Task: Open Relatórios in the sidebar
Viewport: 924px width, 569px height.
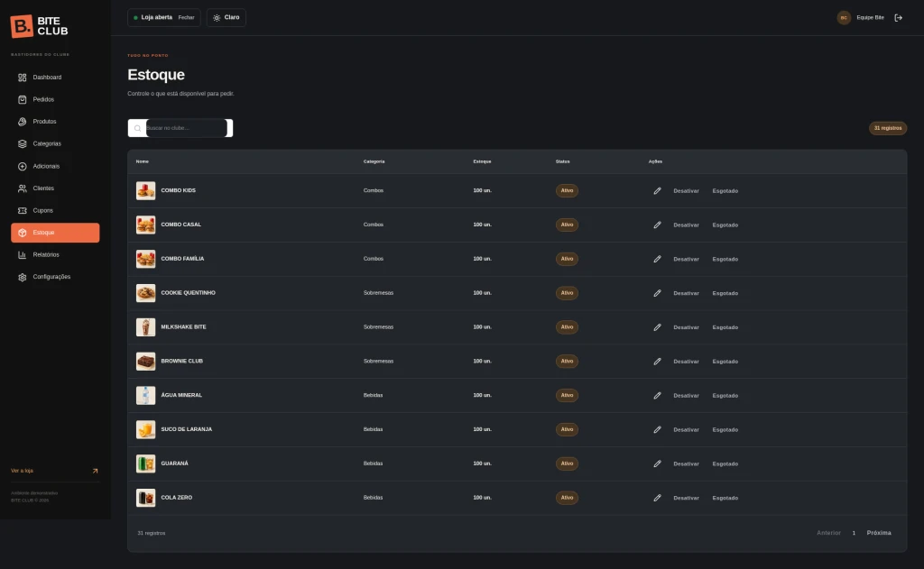Action: pyautogui.click(x=55, y=255)
